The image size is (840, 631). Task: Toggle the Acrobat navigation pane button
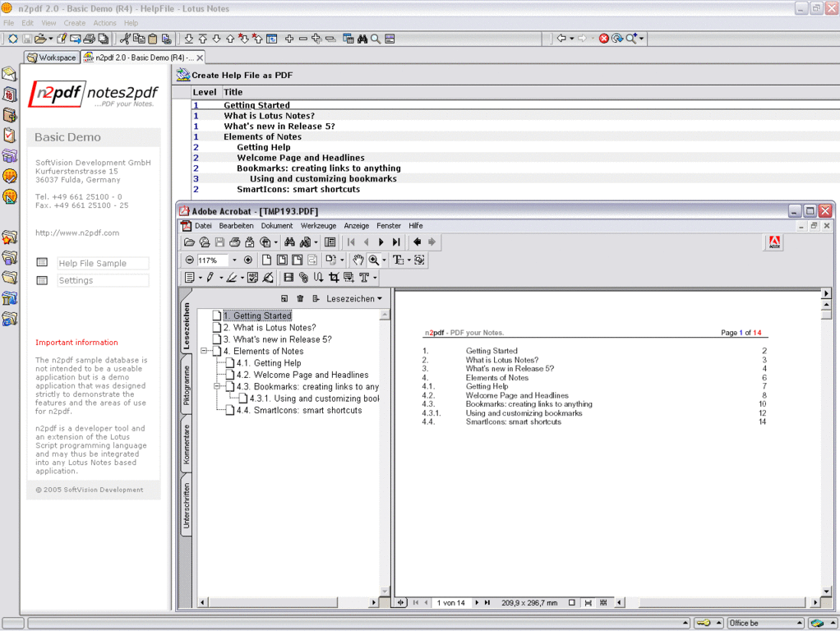click(330, 242)
